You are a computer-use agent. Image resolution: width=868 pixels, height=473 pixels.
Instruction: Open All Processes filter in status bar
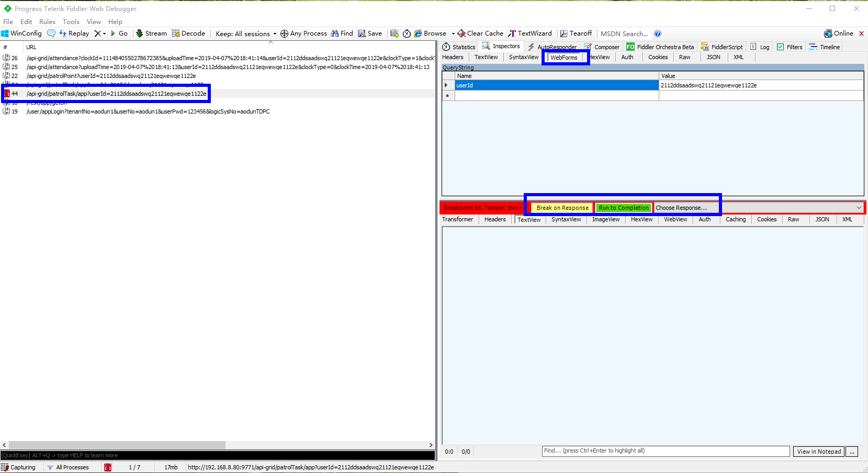(68, 467)
